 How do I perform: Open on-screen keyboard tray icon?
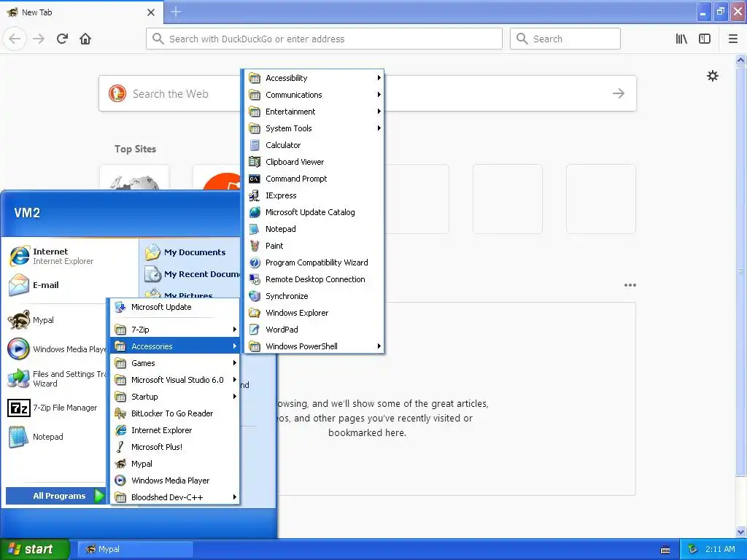[665, 550]
